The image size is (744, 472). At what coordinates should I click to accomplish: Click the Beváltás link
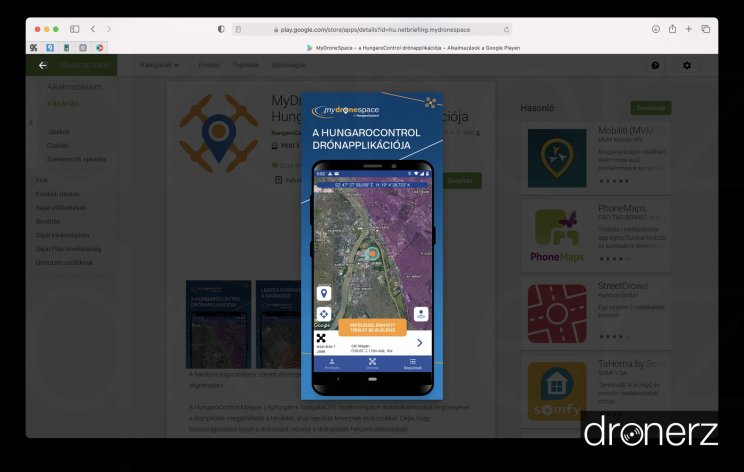(x=48, y=221)
